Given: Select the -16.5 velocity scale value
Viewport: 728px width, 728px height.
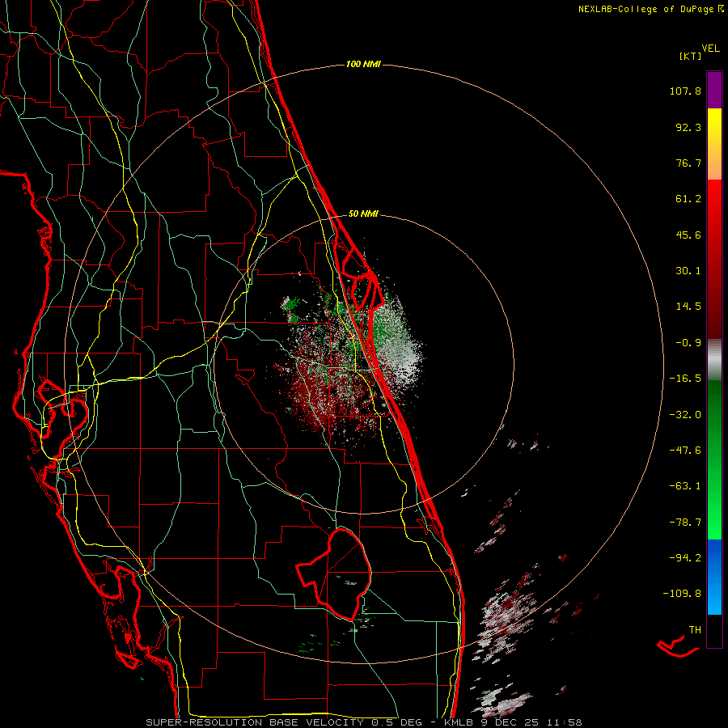Looking at the screenshot, I should point(685,379).
